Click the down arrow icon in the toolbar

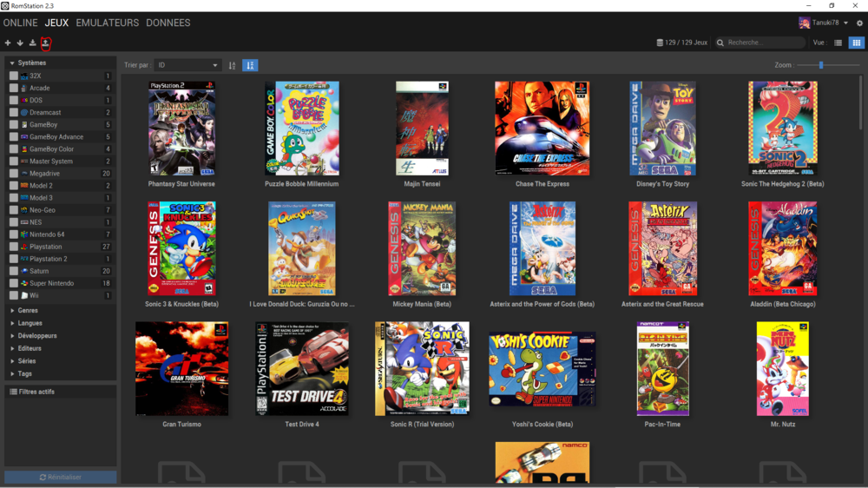[x=20, y=43]
